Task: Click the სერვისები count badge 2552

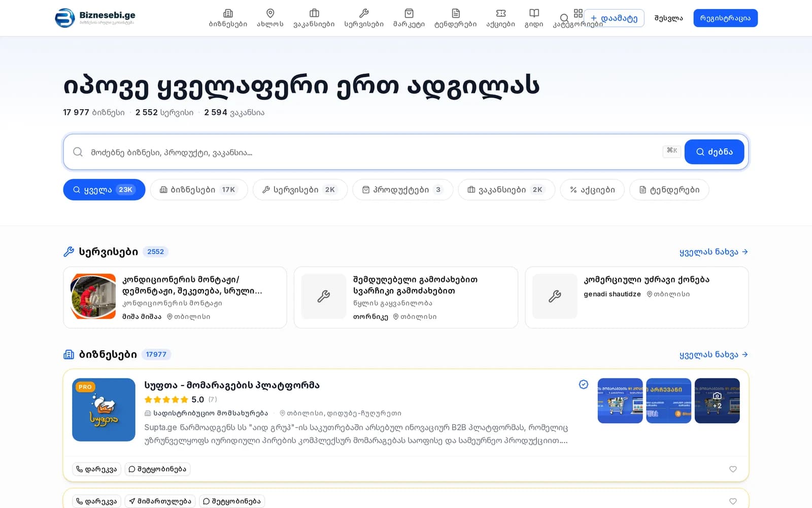Action: coord(155,252)
